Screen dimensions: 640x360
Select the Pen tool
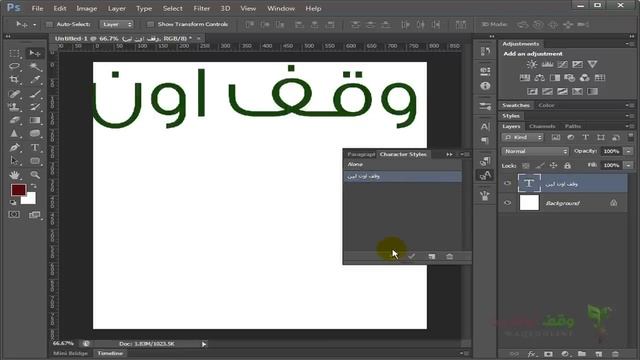(15, 147)
